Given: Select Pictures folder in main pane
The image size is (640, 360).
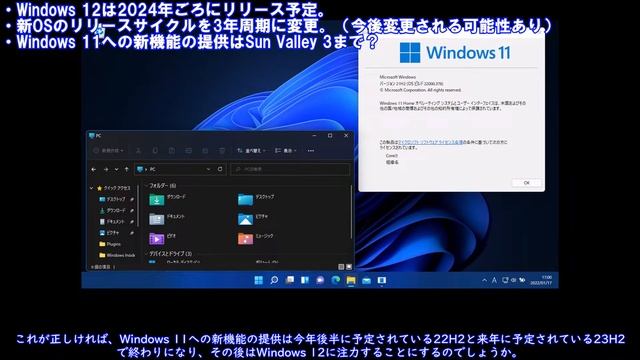Looking at the screenshot, I should (x=253, y=219).
